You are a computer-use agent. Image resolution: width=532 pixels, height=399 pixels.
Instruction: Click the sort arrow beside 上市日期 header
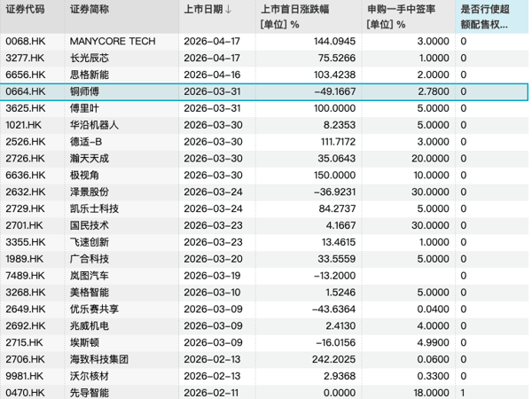click(230, 10)
